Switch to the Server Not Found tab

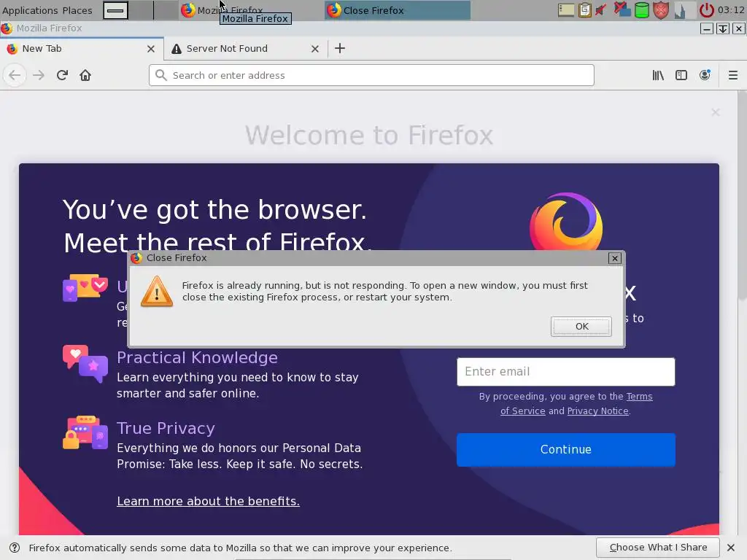pyautogui.click(x=246, y=49)
